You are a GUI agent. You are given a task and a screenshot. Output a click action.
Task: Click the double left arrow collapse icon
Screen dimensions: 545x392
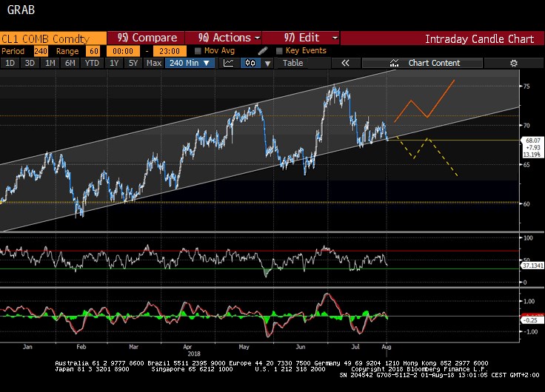(x=345, y=63)
